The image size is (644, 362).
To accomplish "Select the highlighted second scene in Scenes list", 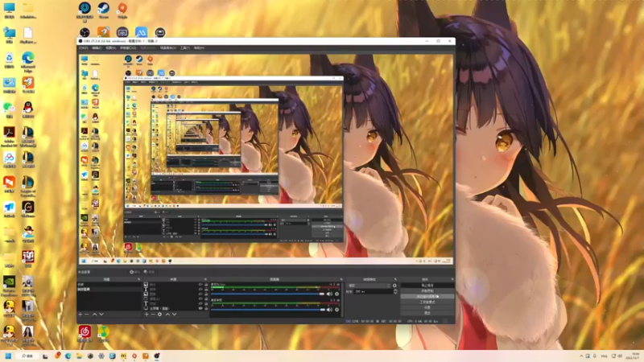I will click(x=109, y=290).
